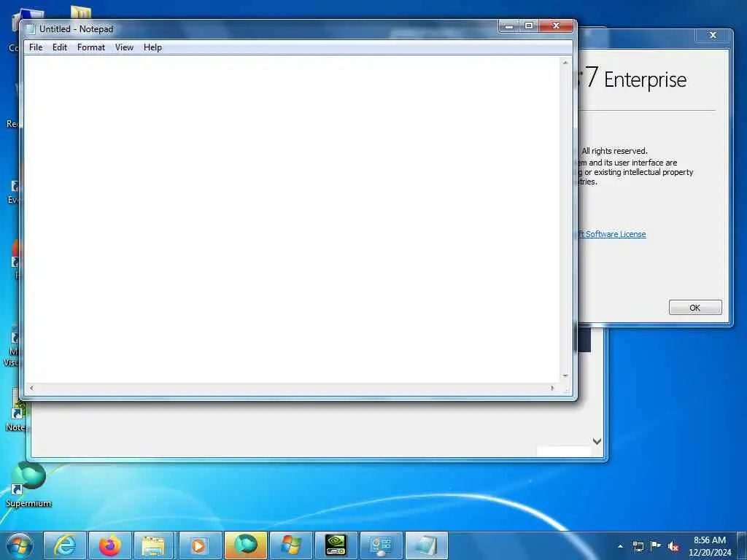Open the File menu in Notepad
This screenshot has width=747, height=560.
click(x=36, y=47)
